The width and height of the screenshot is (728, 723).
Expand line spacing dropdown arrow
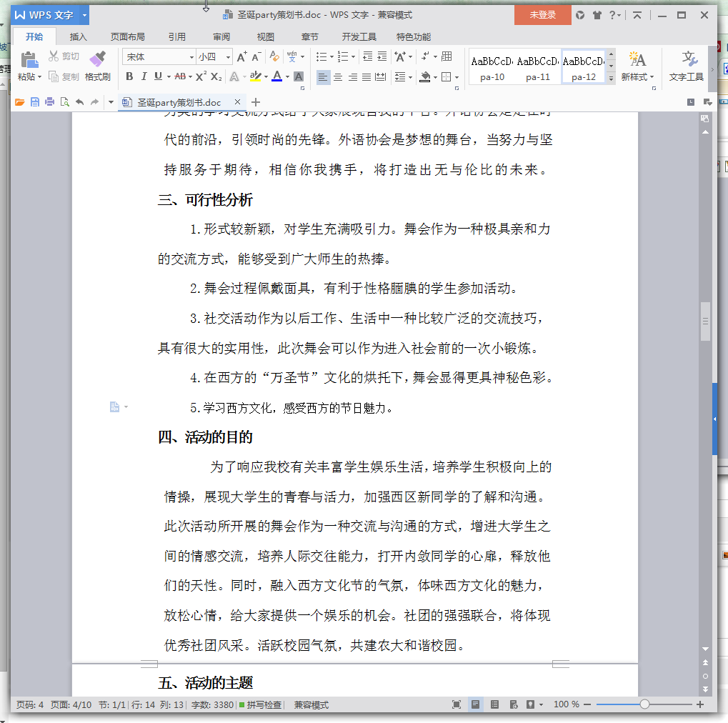point(410,77)
